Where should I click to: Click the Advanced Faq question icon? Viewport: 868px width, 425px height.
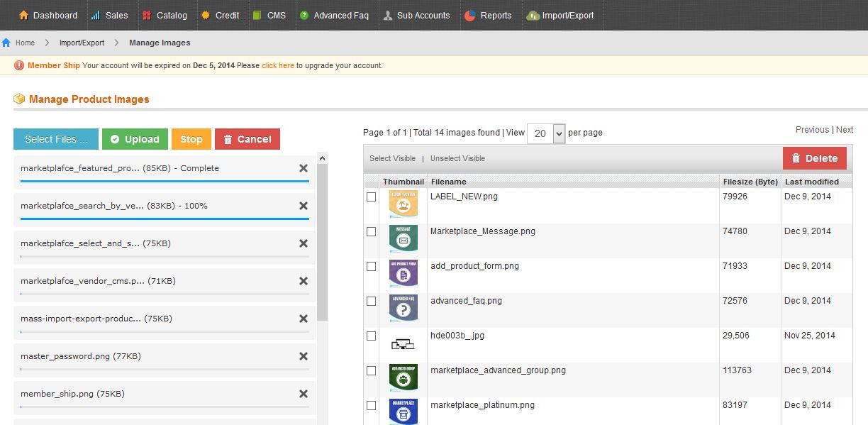tap(304, 15)
